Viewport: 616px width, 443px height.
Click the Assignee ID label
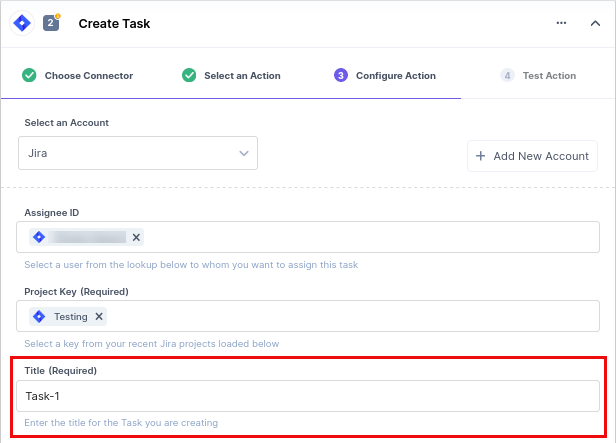pos(51,212)
